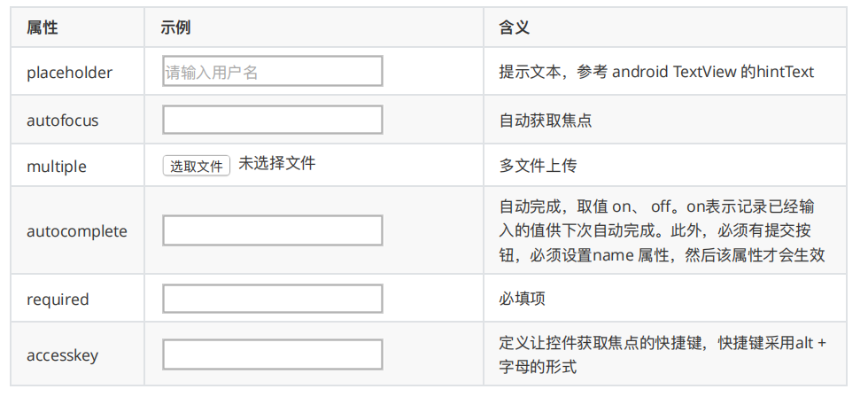Click the accesskey example input field
868x397 pixels.
(273, 354)
